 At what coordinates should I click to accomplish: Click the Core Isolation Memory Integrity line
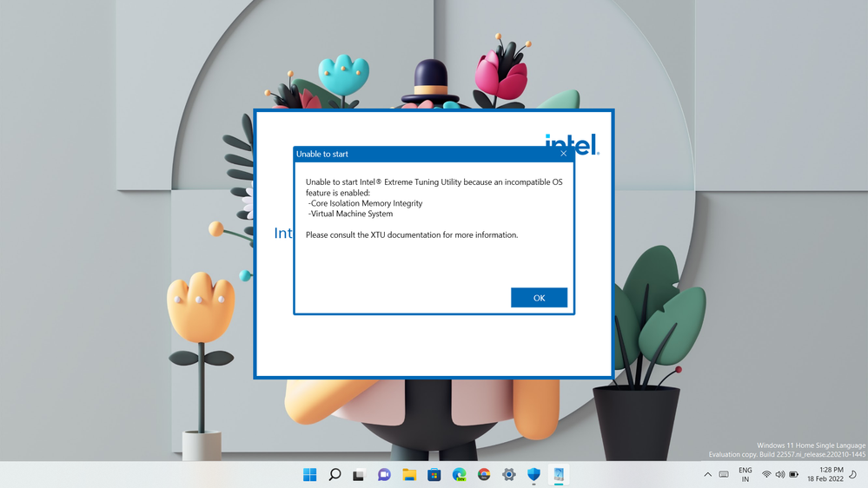pos(365,203)
